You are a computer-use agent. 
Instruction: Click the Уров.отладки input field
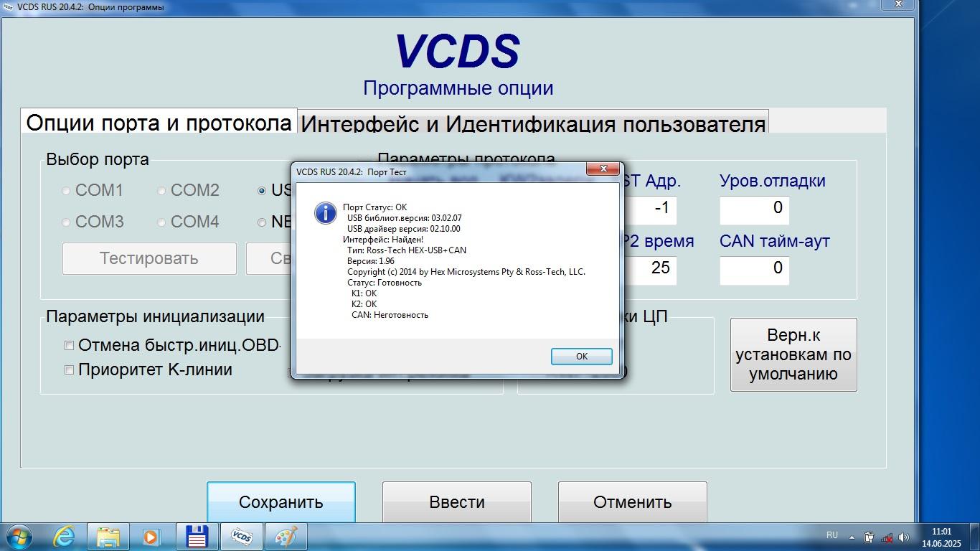coord(755,209)
